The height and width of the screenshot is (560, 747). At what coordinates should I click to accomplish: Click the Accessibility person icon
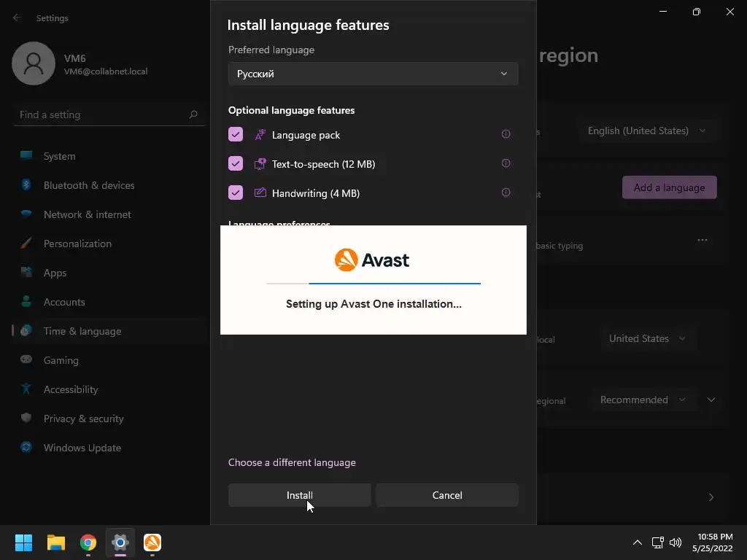26,389
